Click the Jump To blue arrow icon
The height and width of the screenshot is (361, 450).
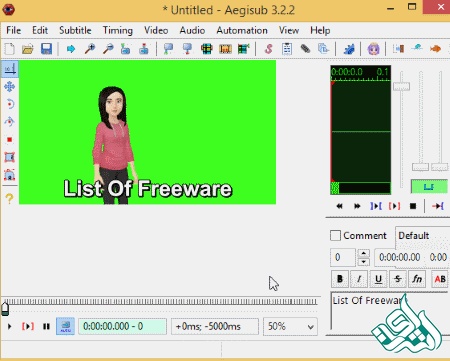click(x=71, y=49)
